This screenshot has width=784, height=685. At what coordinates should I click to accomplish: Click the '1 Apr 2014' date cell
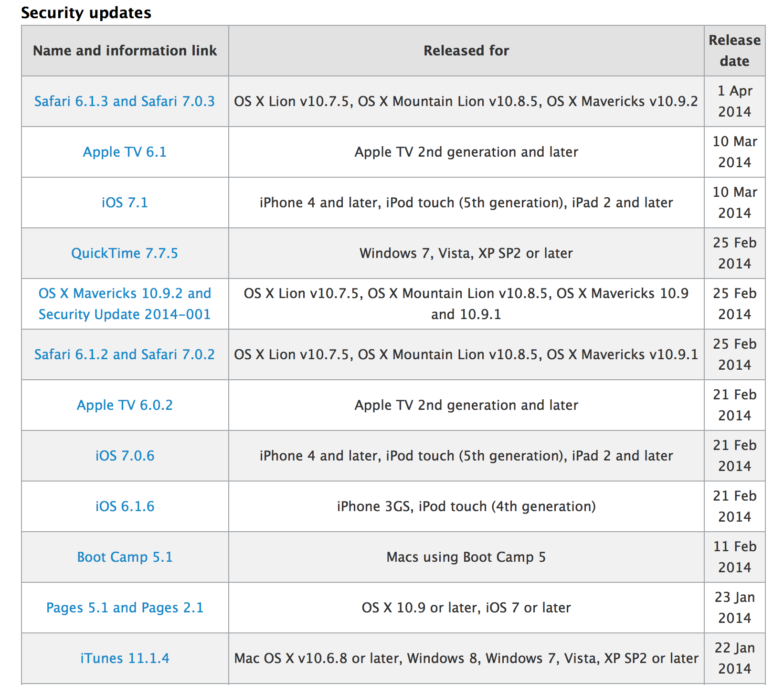[734, 101]
